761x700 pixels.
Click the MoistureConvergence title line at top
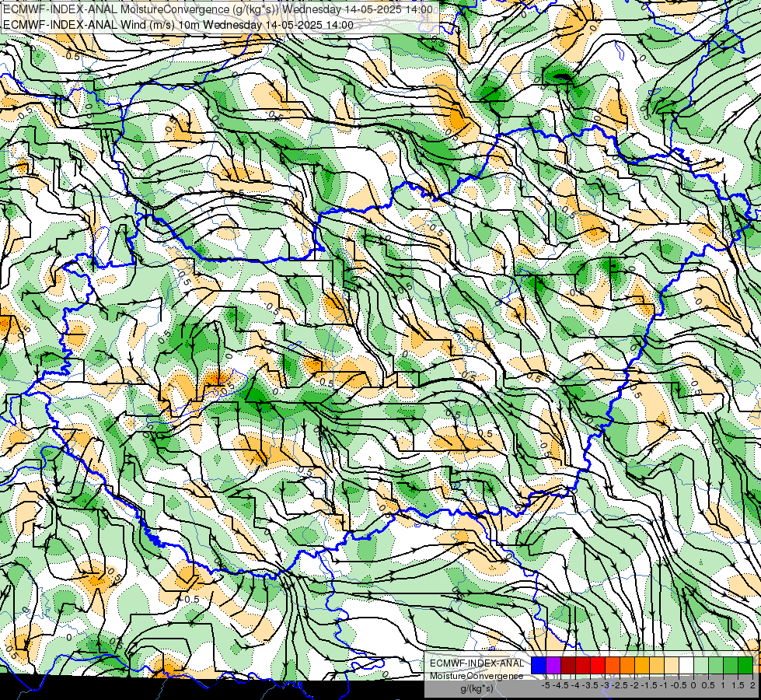[218, 9]
